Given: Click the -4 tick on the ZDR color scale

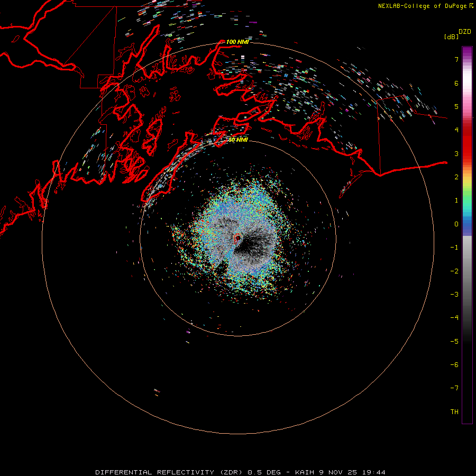Looking at the screenshot, I should 454,317.
